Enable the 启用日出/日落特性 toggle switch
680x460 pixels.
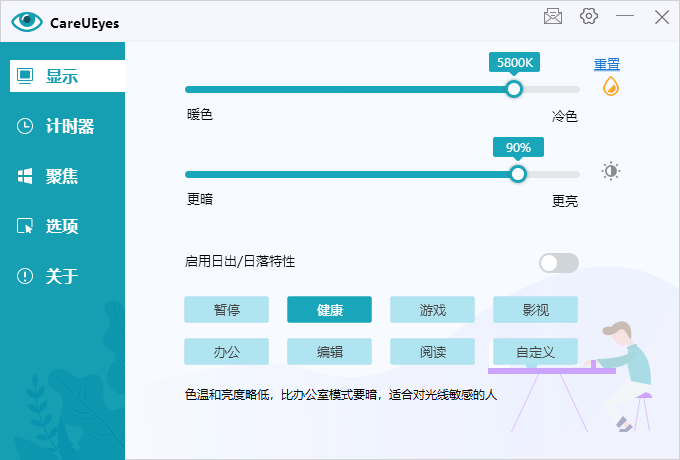558,263
